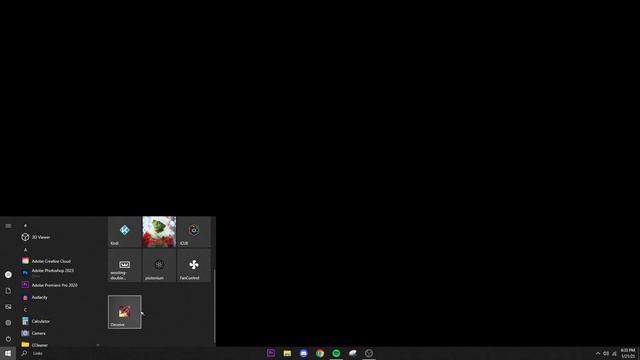Launch the Deceive tile
Screen dimensions: 640x360
[124, 312]
